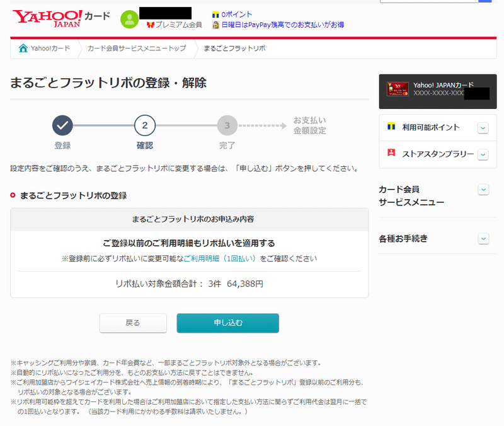Click the Yahoo! JAPANカード card thumbnail
Screen dimensions: 504x426
pos(398,89)
